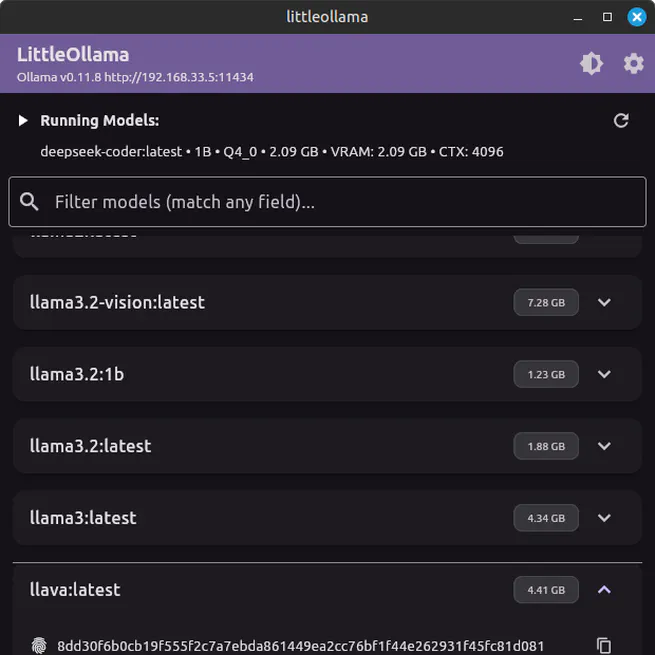Expand llama3.2-vision:latest details

click(x=604, y=302)
